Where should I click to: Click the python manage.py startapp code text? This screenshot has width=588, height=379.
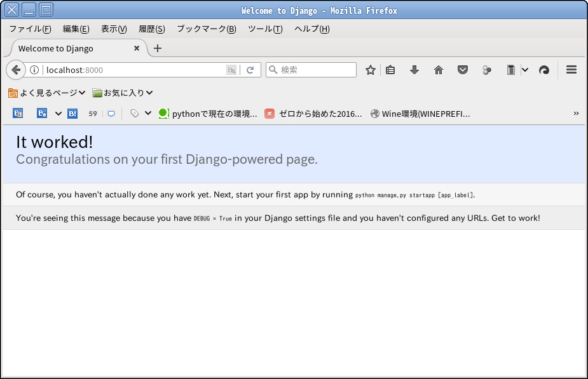414,195
